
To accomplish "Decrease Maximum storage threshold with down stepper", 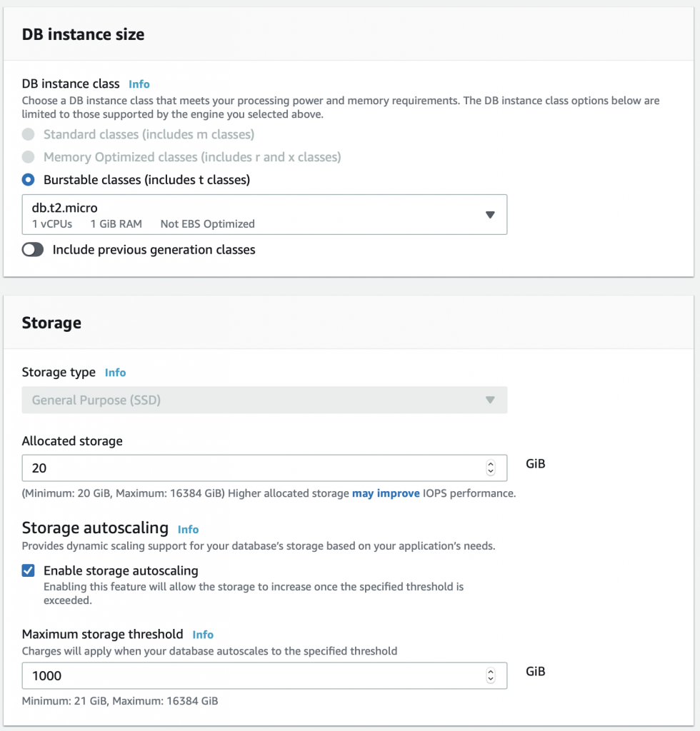I will tap(491, 680).
